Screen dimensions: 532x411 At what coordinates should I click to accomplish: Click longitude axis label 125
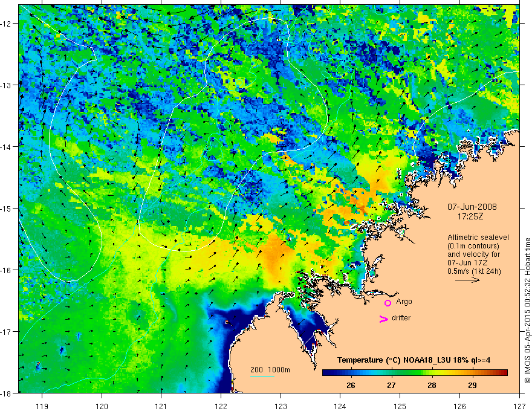coord(400,407)
